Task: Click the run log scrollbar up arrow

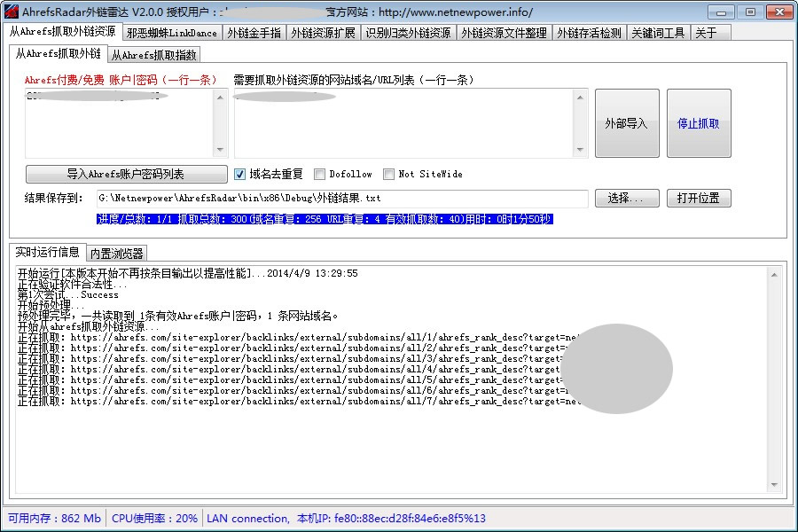Action: pyautogui.click(x=774, y=275)
